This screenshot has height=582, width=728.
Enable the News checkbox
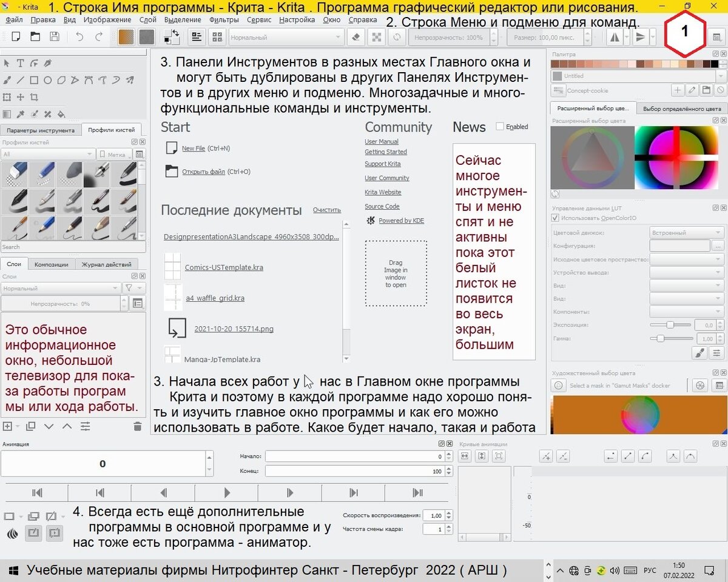pyautogui.click(x=500, y=126)
